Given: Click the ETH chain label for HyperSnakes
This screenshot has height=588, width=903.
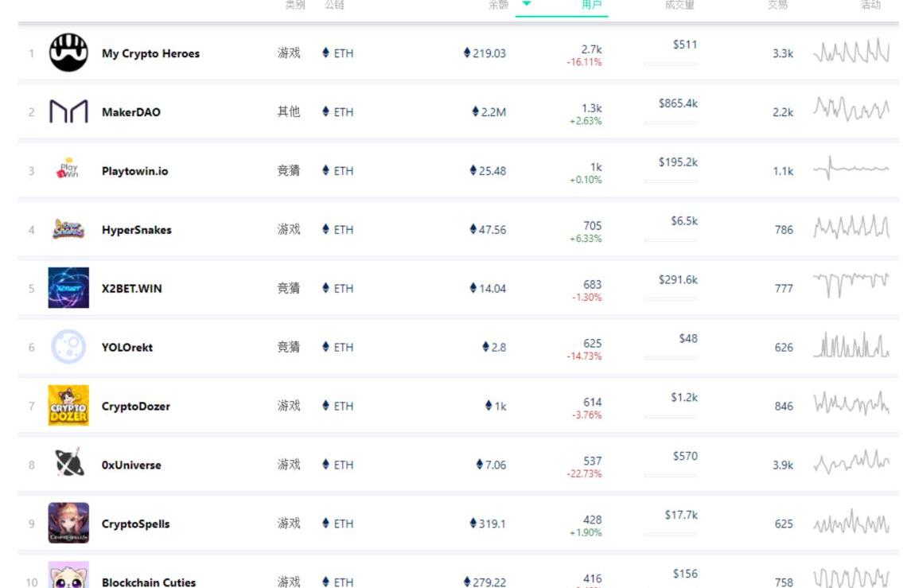Looking at the screenshot, I should coord(338,230).
